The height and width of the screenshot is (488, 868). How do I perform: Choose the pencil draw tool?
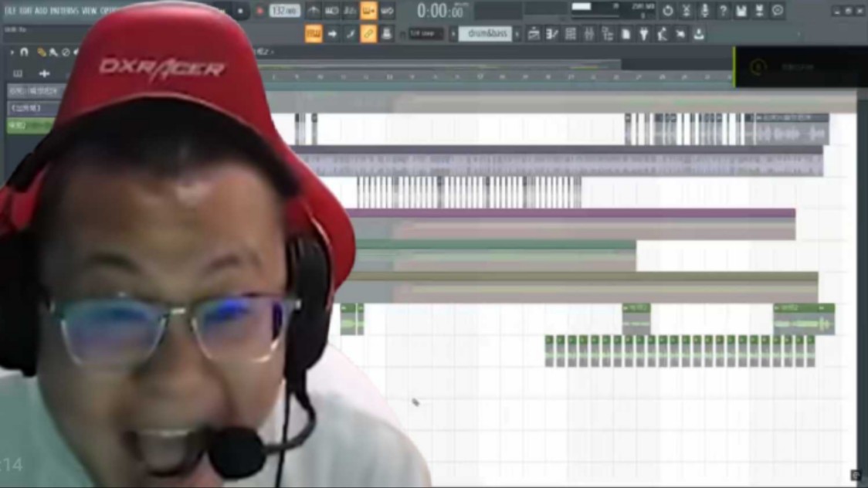(42, 53)
